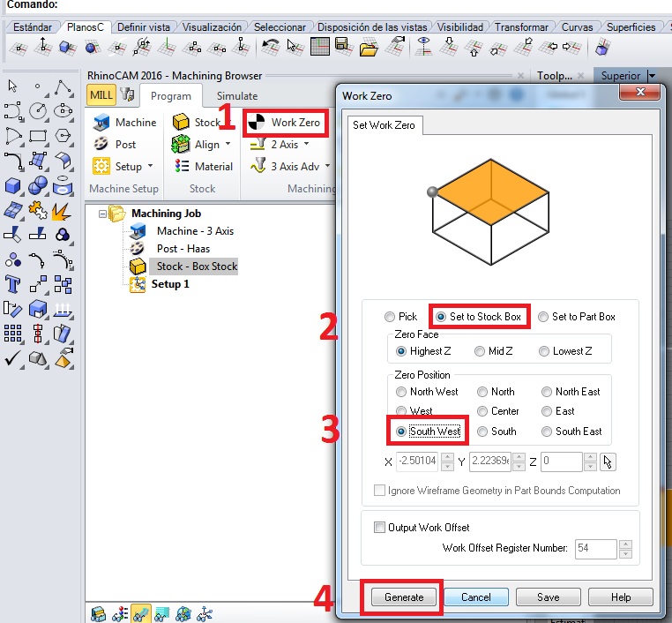Collapse the Machining Job tree
The width and height of the screenshot is (672, 623).
[x=102, y=214]
